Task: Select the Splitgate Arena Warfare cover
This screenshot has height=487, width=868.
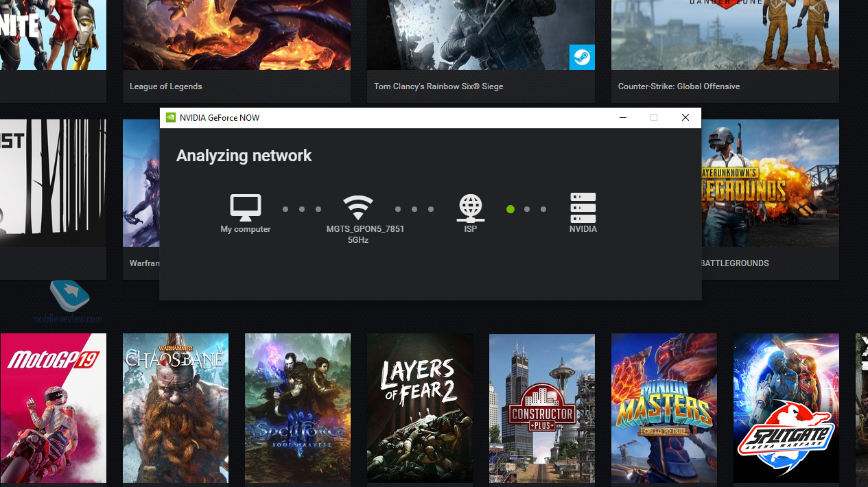Action: (x=786, y=408)
